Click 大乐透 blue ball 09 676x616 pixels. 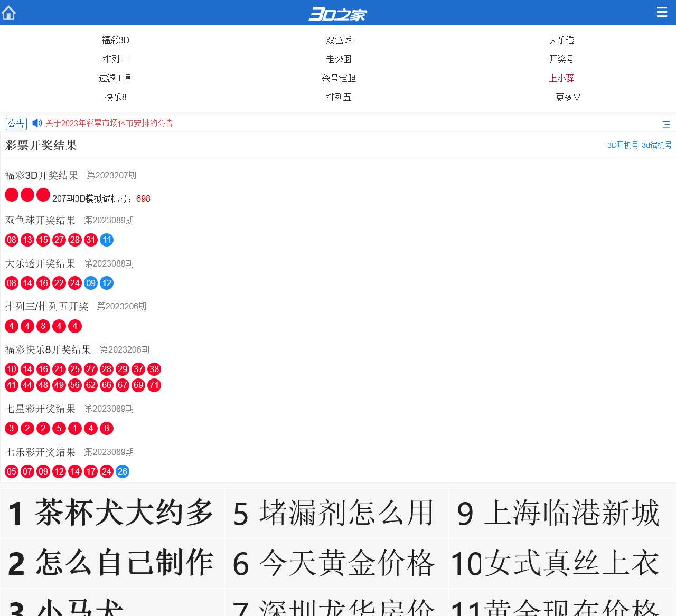[x=91, y=283]
